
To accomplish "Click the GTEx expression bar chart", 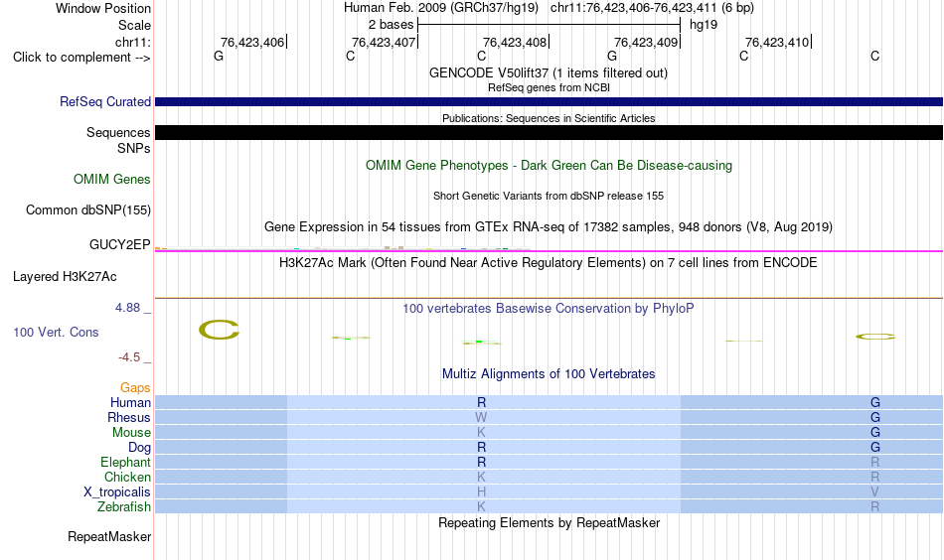I will pyautogui.click(x=343, y=248).
